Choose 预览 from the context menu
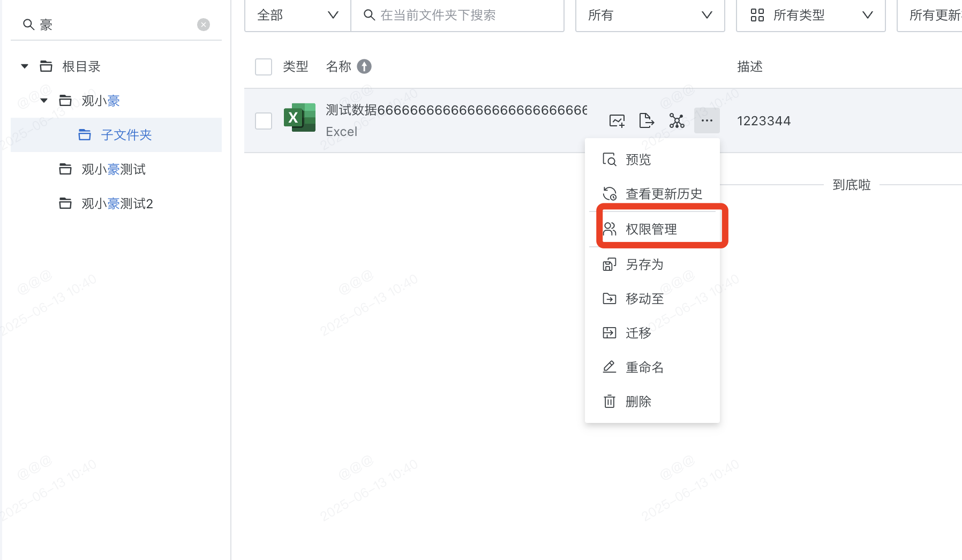Image resolution: width=962 pixels, height=560 pixels. click(652, 160)
